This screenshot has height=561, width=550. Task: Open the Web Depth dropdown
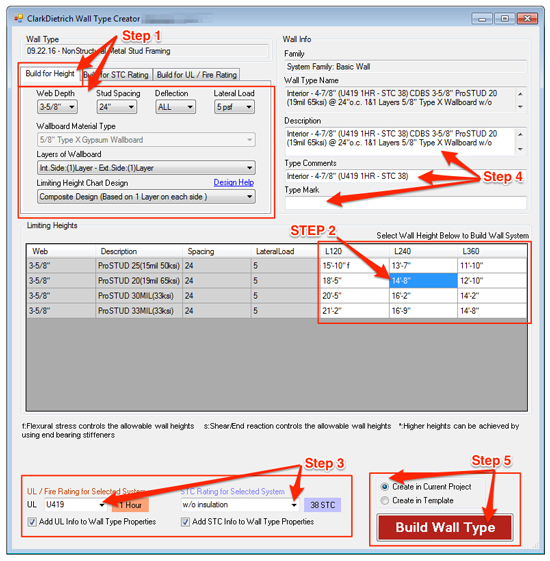[x=57, y=107]
